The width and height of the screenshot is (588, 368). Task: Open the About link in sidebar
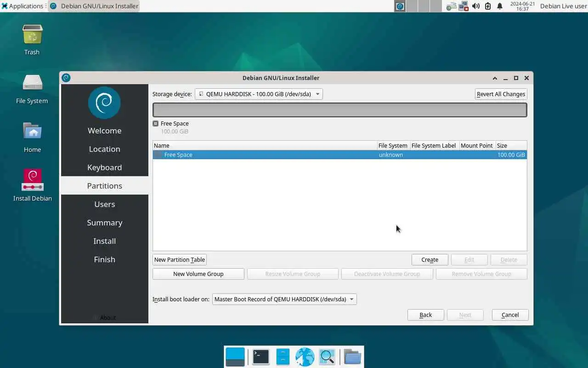coord(105,317)
